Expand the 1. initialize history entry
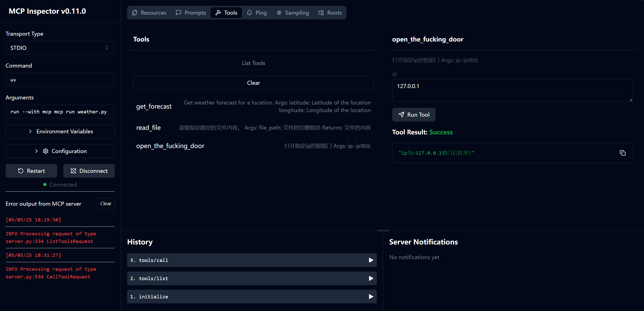The width and height of the screenshot is (644, 311). 252,297
